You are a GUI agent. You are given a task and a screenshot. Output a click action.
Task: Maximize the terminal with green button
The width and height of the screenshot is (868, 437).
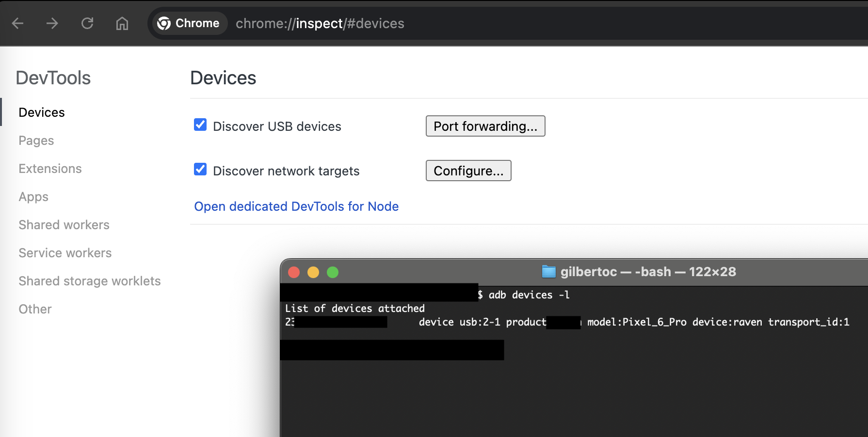click(x=333, y=272)
